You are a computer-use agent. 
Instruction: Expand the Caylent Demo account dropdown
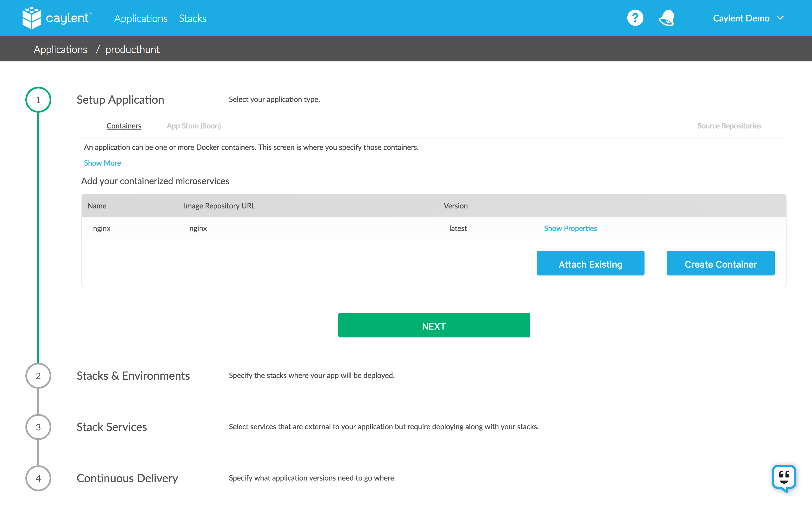coord(748,18)
